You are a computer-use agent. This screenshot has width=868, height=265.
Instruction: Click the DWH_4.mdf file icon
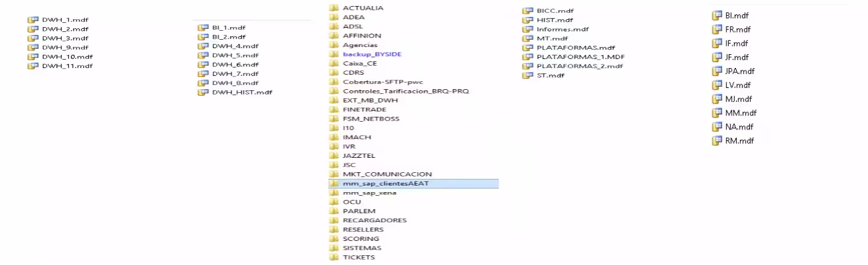(x=203, y=46)
